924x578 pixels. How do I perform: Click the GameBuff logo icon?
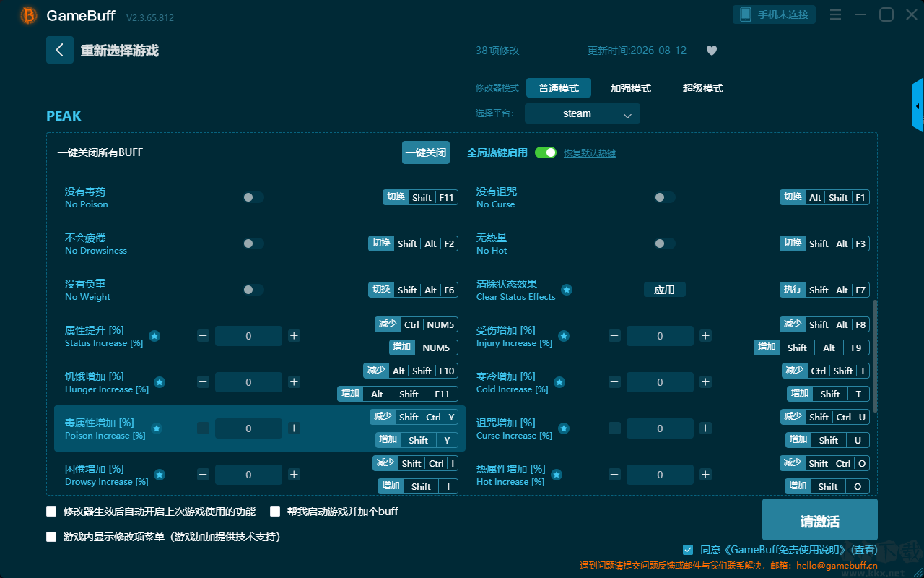pos(29,15)
